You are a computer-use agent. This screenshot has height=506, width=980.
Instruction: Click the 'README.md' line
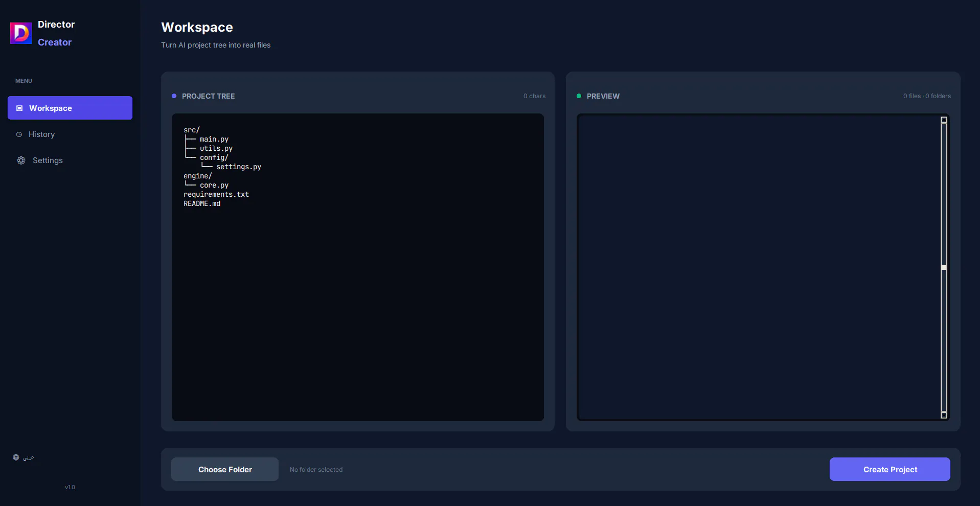click(202, 203)
